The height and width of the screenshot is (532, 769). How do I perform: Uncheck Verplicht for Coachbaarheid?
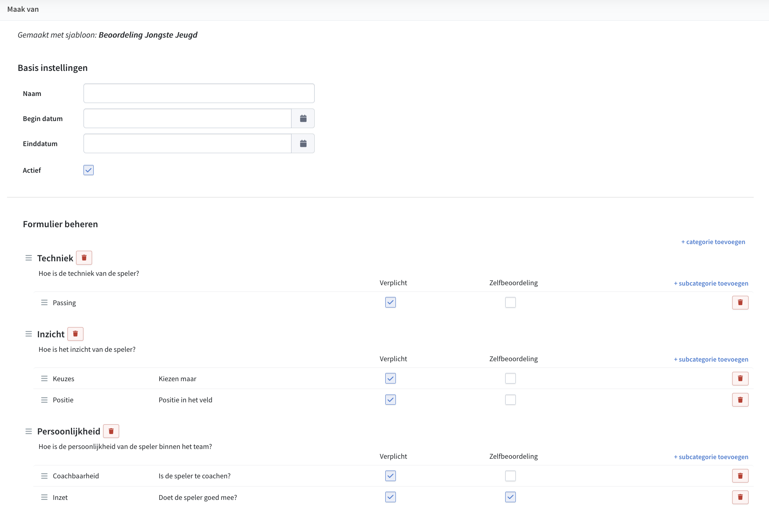(x=390, y=476)
